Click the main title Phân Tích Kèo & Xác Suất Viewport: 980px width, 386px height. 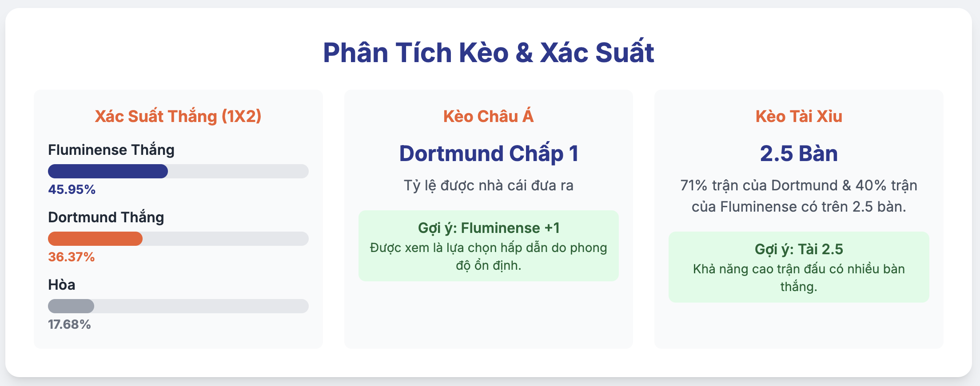(488, 53)
